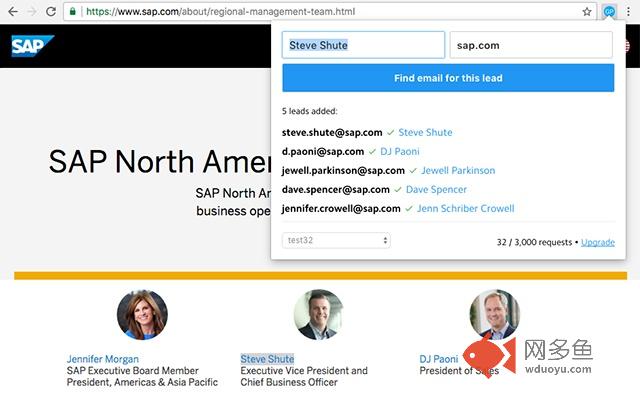Open the Jenn Schriber Crowell lead link
The height and width of the screenshot is (400, 640).
465,208
